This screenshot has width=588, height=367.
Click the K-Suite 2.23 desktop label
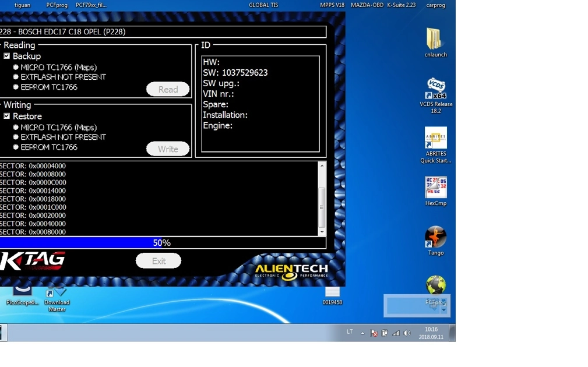(402, 5)
